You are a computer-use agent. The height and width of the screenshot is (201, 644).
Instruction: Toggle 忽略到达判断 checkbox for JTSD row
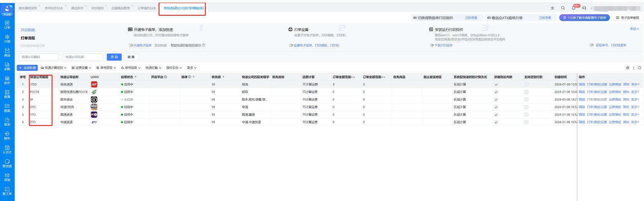click(x=496, y=84)
